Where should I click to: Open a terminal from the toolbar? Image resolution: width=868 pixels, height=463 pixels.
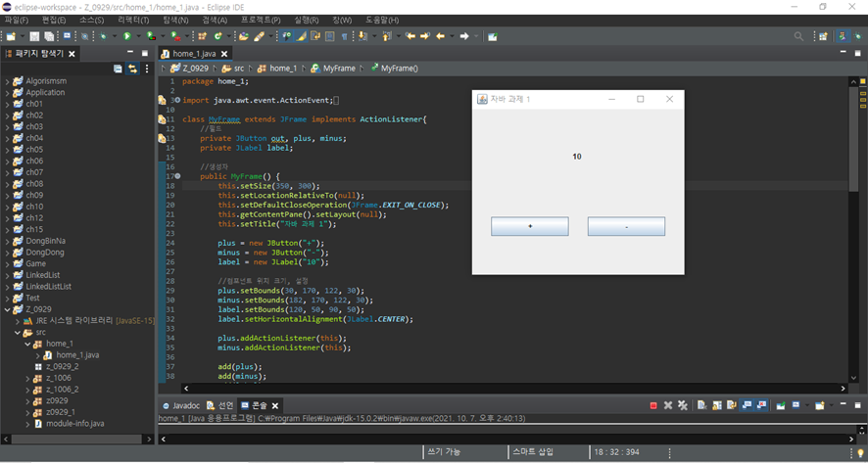[x=67, y=36]
